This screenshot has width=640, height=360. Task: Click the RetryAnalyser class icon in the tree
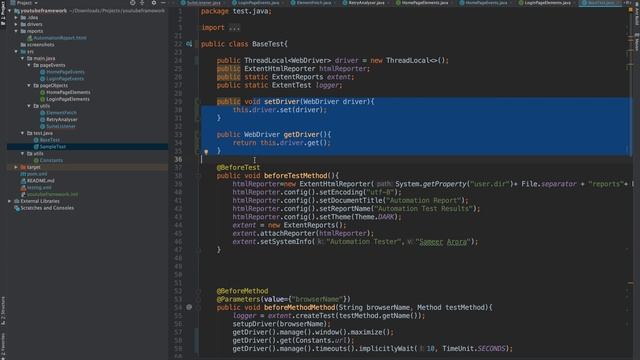tap(42, 119)
